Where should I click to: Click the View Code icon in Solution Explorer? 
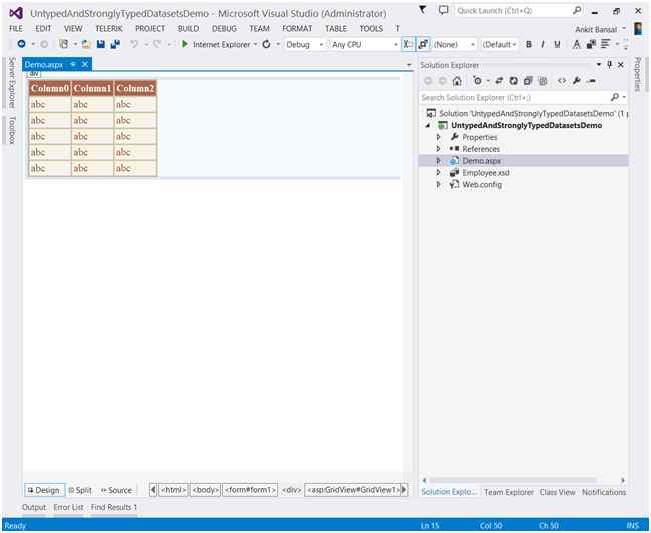coord(562,81)
